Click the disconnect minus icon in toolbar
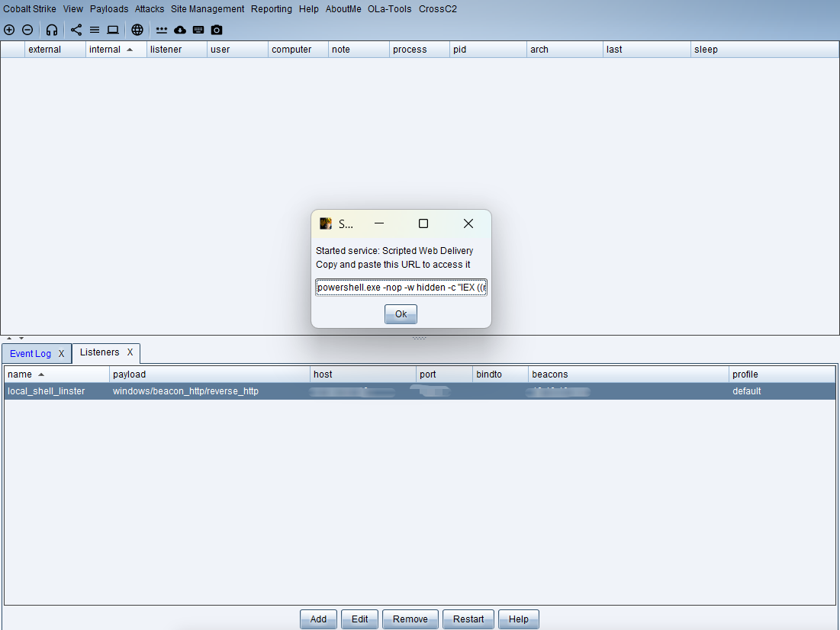This screenshot has width=840, height=630. [x=27, y=30]
